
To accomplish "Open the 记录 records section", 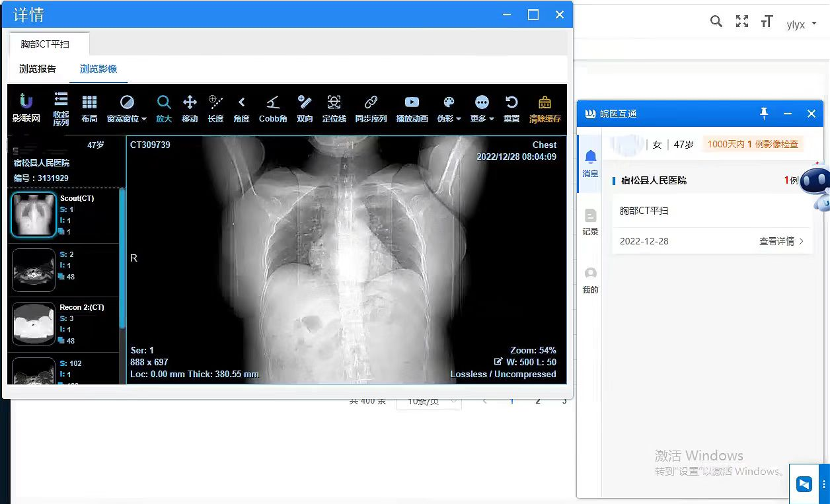I will (590, 222).
